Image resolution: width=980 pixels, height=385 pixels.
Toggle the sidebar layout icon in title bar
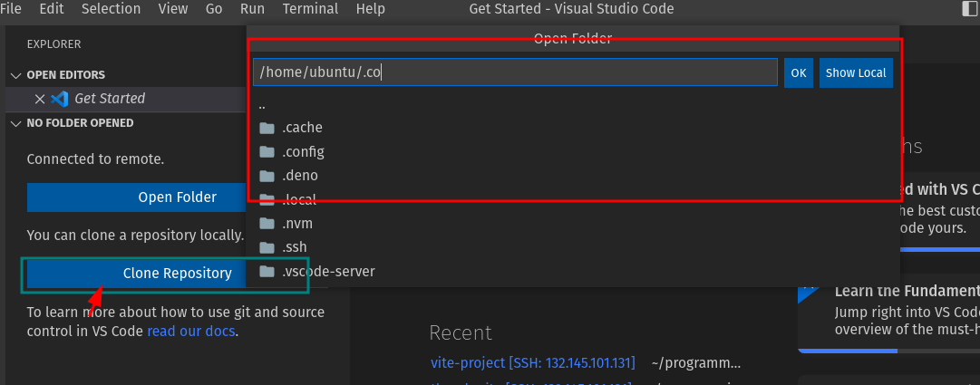(x=971, y=9)
